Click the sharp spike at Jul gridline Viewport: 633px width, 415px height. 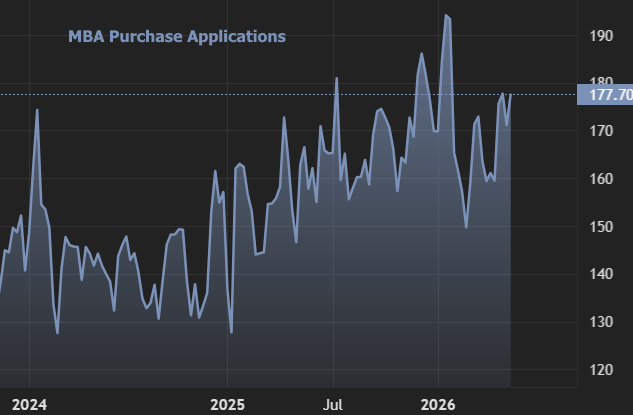pos(336,78)
